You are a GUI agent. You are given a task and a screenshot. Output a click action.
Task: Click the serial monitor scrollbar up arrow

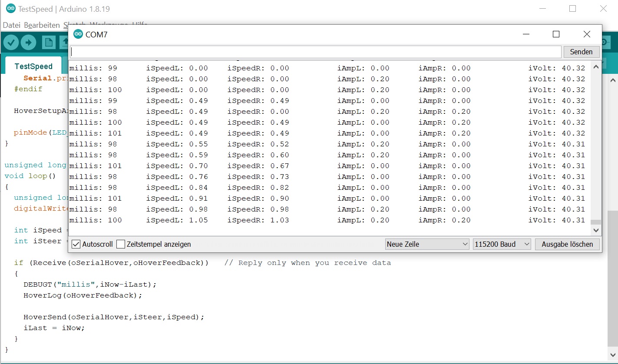click(596, 66)
